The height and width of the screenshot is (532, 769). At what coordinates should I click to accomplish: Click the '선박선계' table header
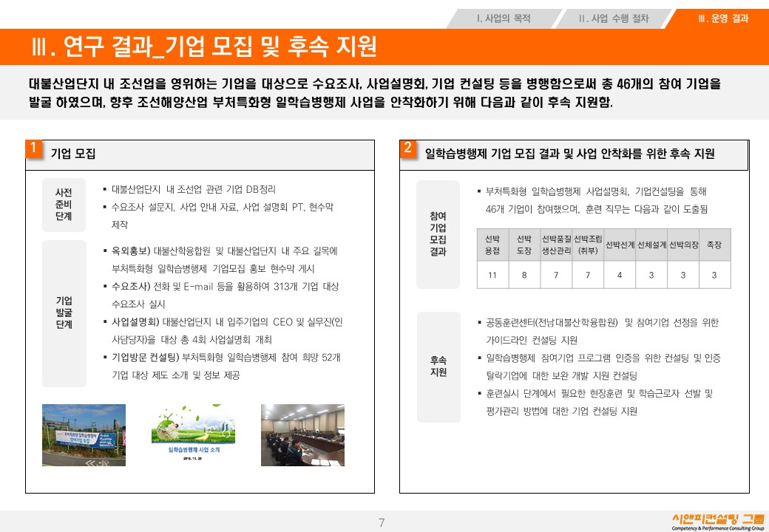coord(620,245)
